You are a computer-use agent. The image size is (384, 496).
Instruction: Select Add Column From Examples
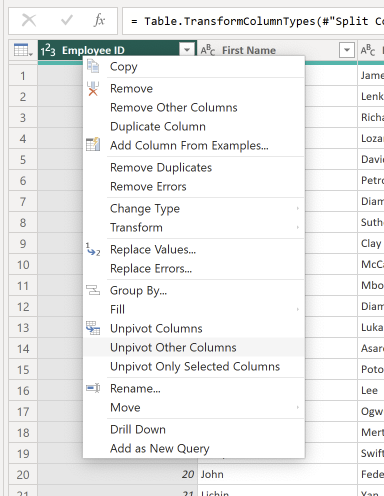point(194,146)
